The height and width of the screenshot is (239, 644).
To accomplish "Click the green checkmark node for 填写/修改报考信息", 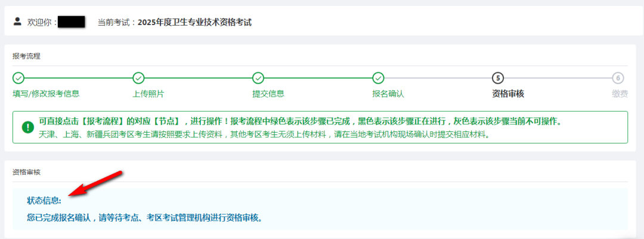I will [x=18, y=77].
